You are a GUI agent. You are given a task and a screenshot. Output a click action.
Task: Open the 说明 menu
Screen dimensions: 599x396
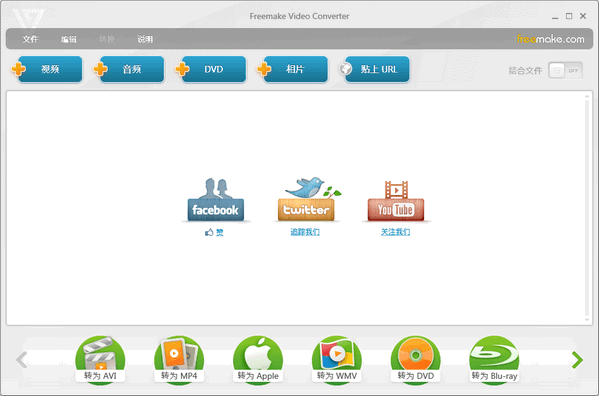pyautogui.click(x=145, y=39)
